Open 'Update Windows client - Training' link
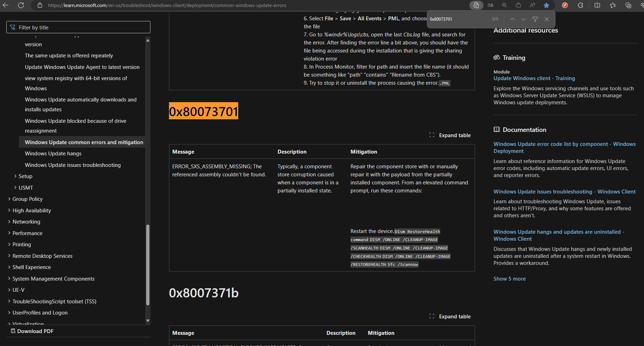 [x=534, y=78]
